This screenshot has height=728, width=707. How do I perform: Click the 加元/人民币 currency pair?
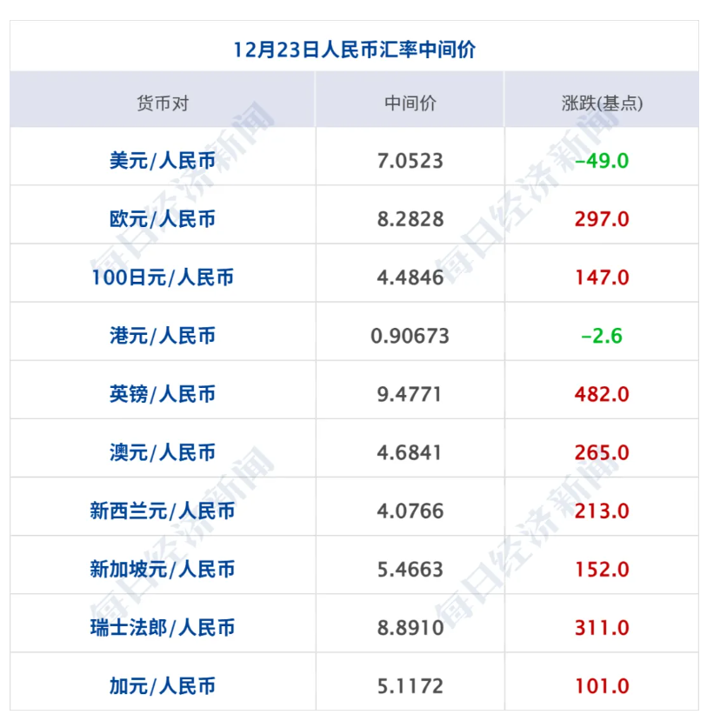point(162,685)
